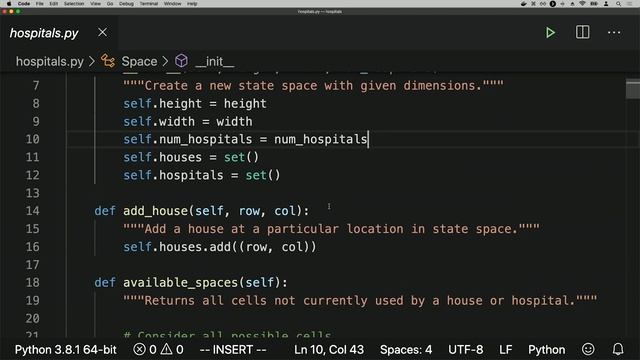Click the circular play icon in menu bar
This screenshot has height=360, width=640.
coord(553,4)
